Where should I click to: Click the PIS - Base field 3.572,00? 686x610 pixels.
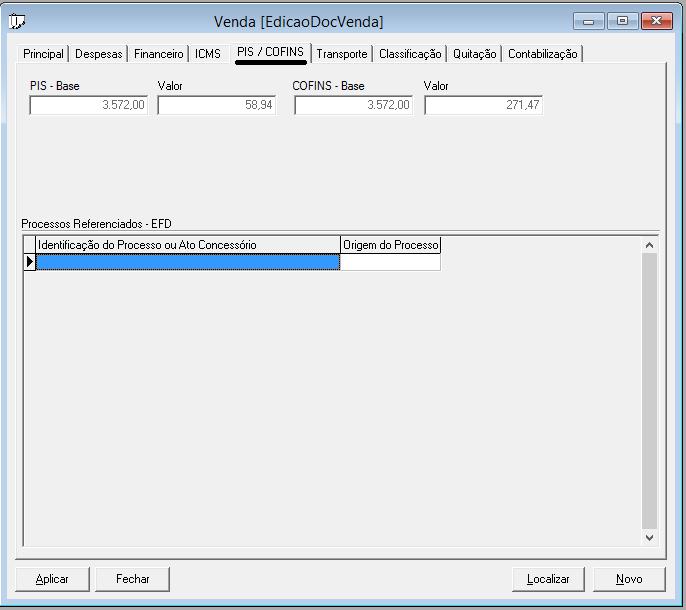coord(89,105)
